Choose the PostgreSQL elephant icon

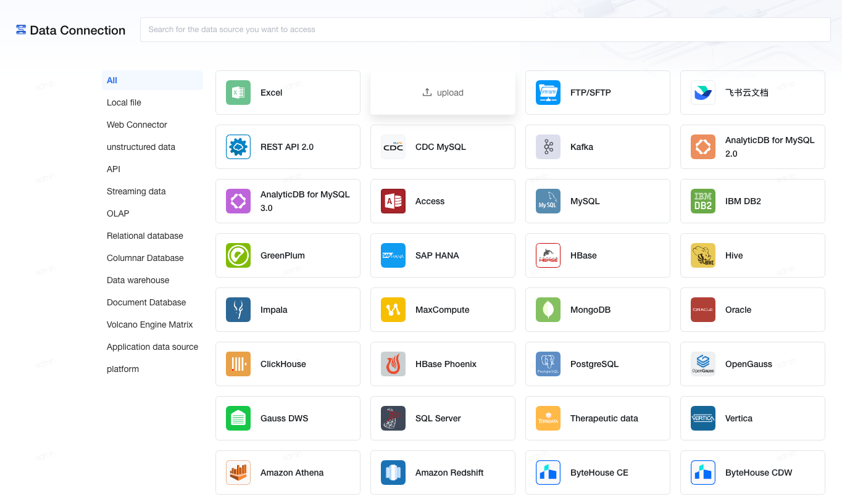coord(548,364)
